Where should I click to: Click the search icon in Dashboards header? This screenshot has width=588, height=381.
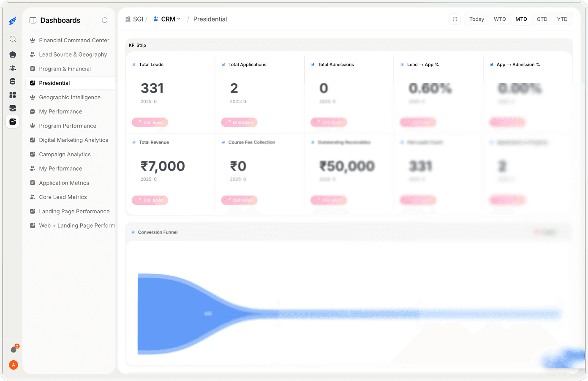[105, 20]
